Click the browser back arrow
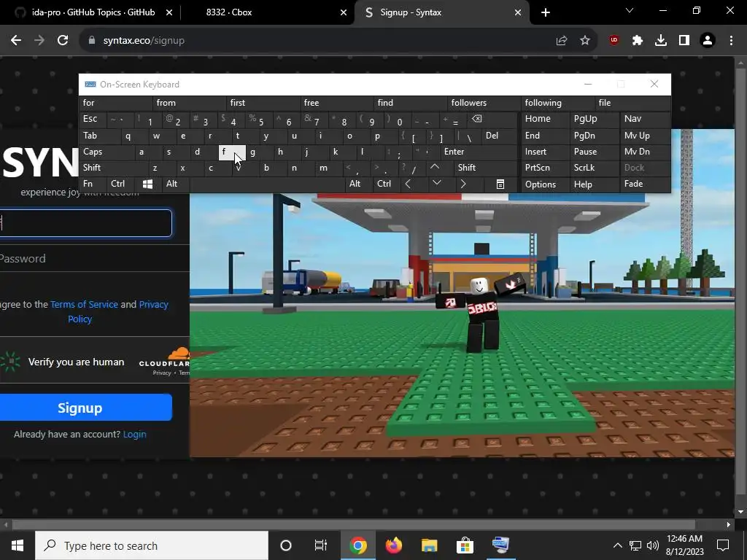The image size is (747, 560). pyautogui.click(x=16, y=41)
